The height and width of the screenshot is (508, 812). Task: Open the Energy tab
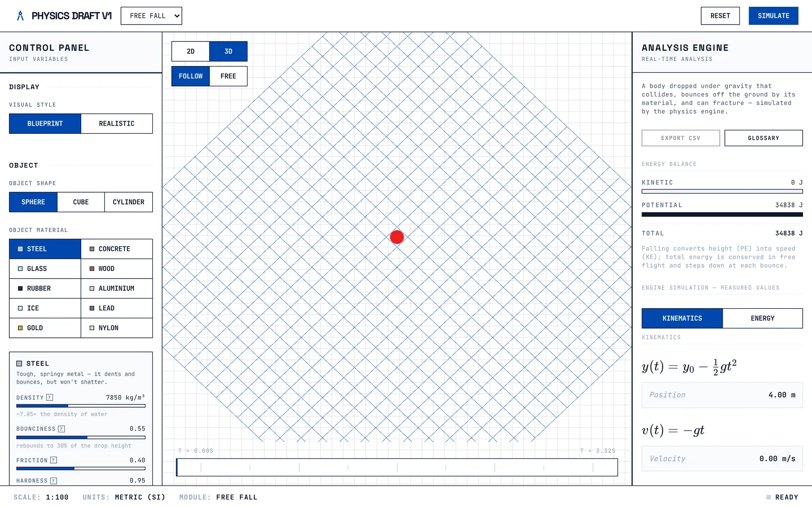coord(763,318)
